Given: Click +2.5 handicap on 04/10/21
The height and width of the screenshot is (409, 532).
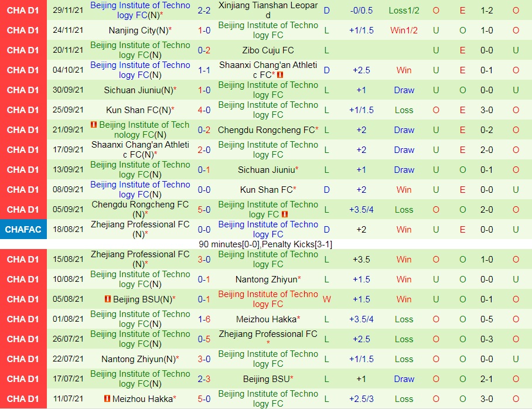Looking at the screenshot, I should pos(362,70).
